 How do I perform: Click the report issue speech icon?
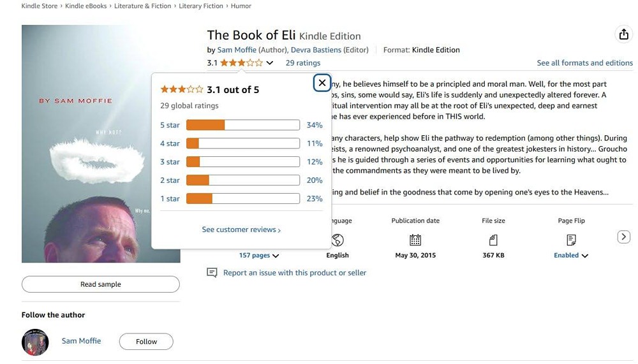[x=212, y=273]
